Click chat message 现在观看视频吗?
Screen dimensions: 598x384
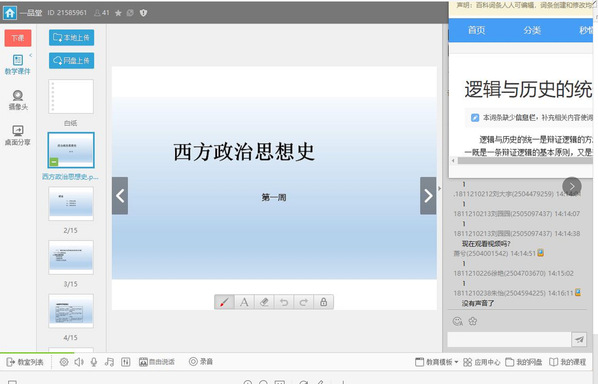tap(486, 244)
